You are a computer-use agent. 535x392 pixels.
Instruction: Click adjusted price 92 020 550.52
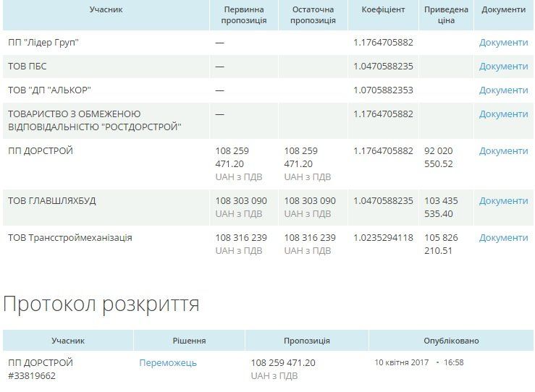[x=439, y=158]
